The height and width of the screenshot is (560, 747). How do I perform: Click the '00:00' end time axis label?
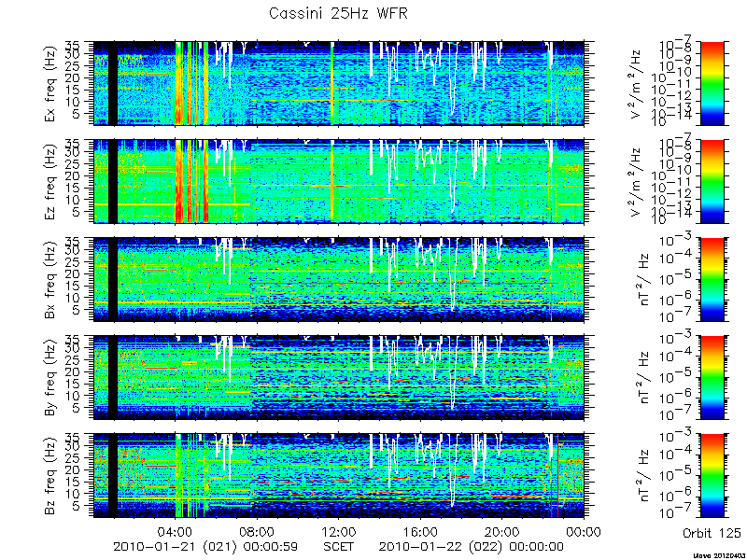[x=585, y=532]
